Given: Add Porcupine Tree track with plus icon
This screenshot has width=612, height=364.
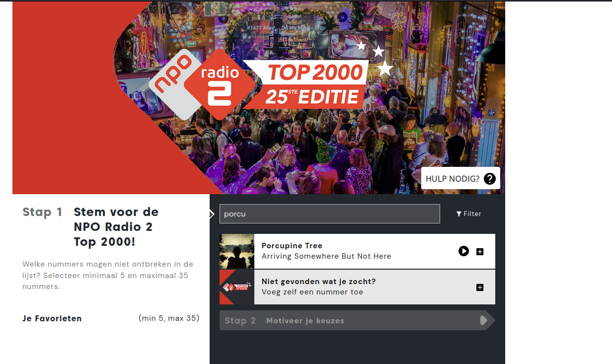Looking at the screenshot, I should 480,252.
